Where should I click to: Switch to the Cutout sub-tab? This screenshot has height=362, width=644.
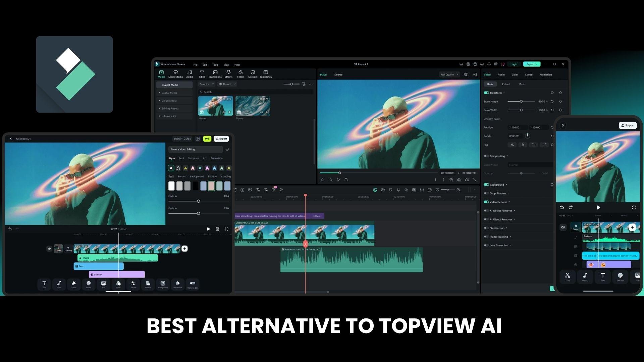(x=506, y=84)
